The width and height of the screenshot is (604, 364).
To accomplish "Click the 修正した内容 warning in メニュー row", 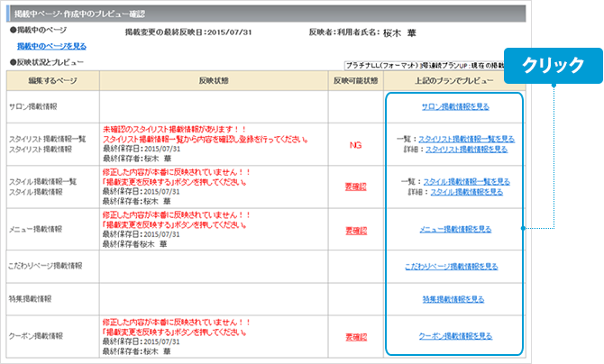I will (x=177, y=215).
